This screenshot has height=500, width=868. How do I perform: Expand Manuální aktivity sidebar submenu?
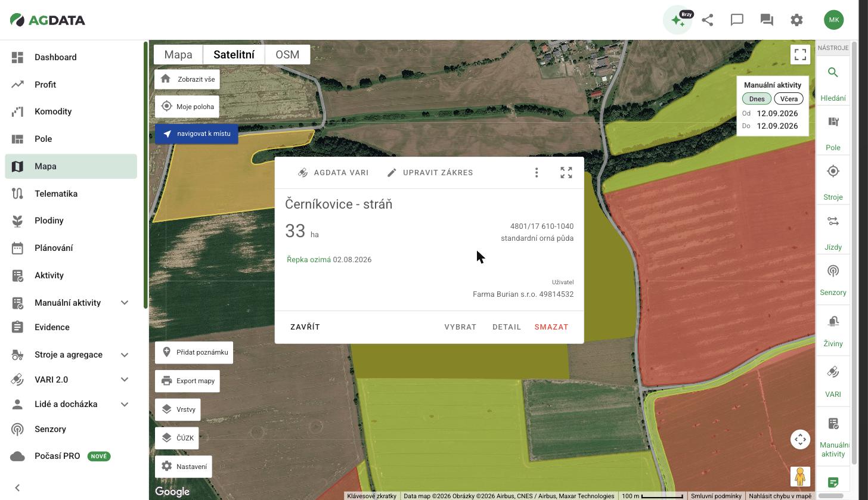pyautogui.click(x=125, y=303)
